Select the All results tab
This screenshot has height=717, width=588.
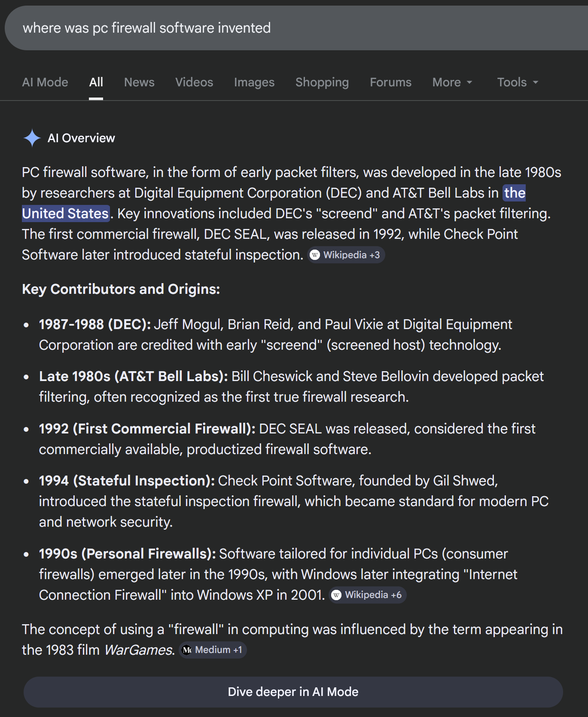point(96,82)
